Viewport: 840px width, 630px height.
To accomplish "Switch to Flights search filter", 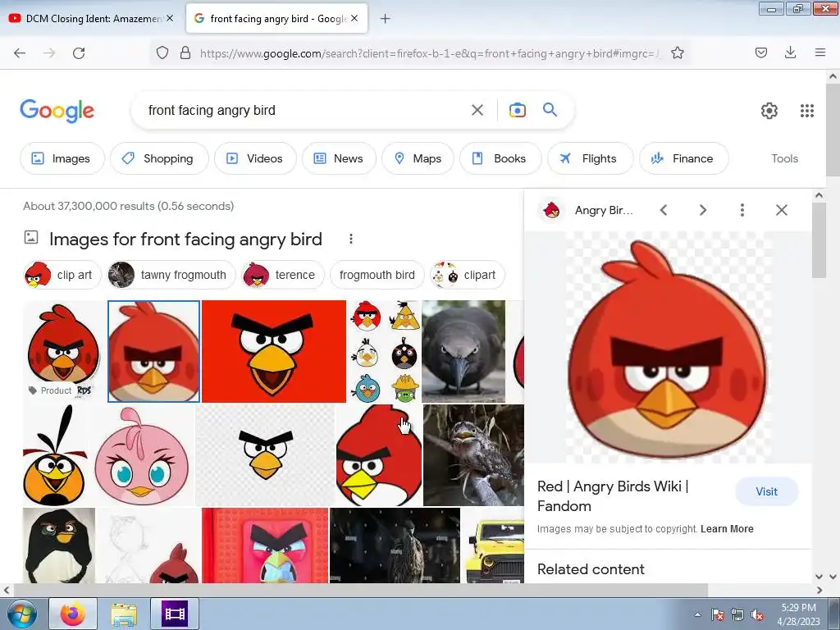I will coord(590,158).
